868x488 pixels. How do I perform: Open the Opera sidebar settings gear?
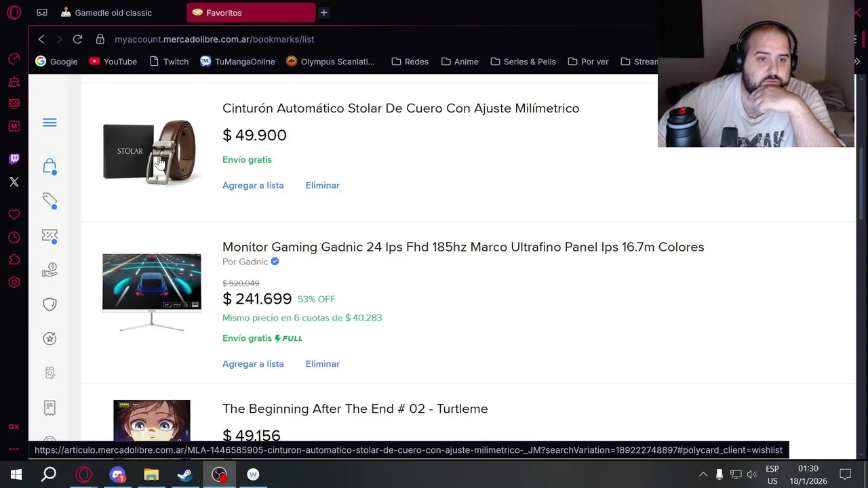[14, 283]
